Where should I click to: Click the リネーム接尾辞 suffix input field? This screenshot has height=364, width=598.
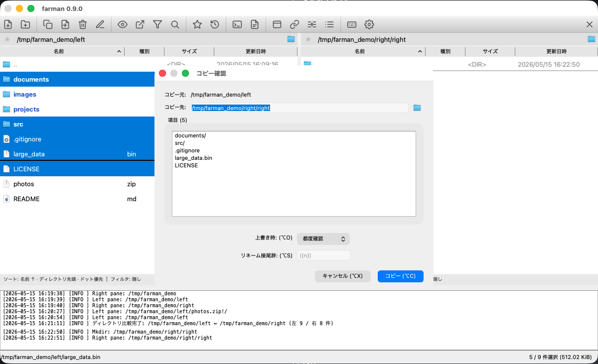tap(324, 255)
